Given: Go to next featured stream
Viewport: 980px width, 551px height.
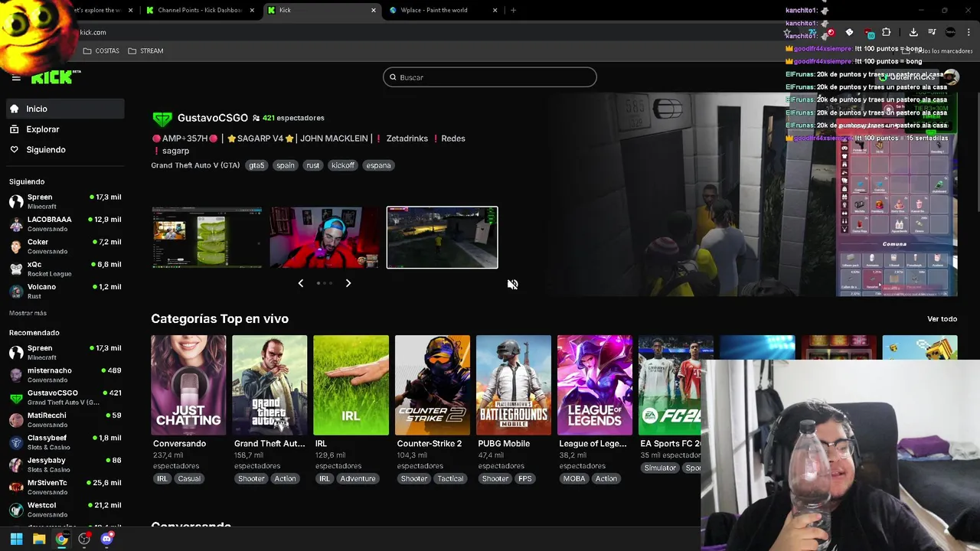Looking at the screenshot, I should [x=348, y=283].
